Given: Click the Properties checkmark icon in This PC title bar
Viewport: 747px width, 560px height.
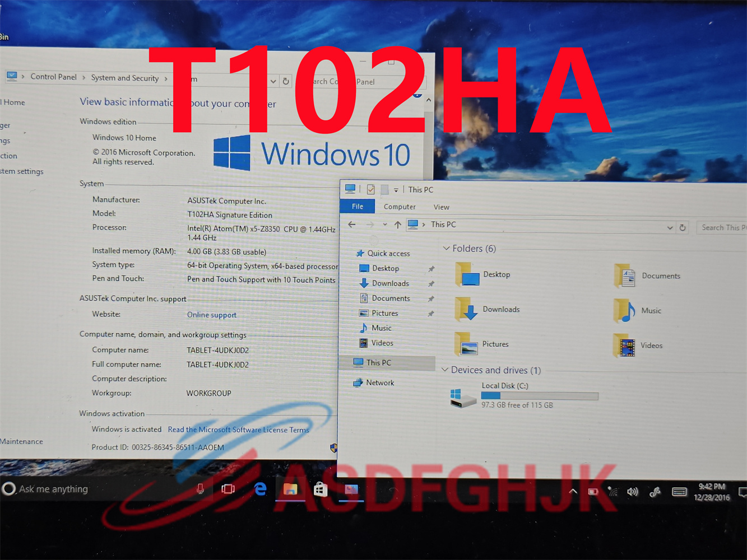Looking at the screenshot, I should pyautogui.click(x=370, y=190).
